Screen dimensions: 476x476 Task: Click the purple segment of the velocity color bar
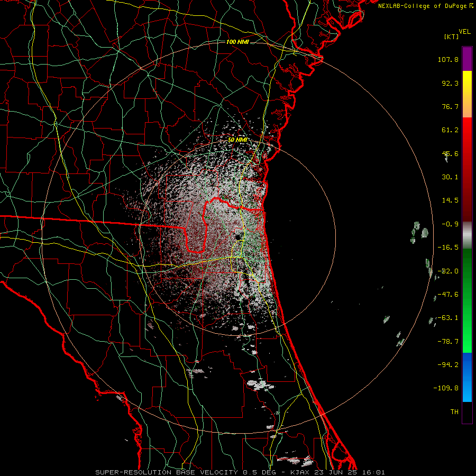pos(467,59)
